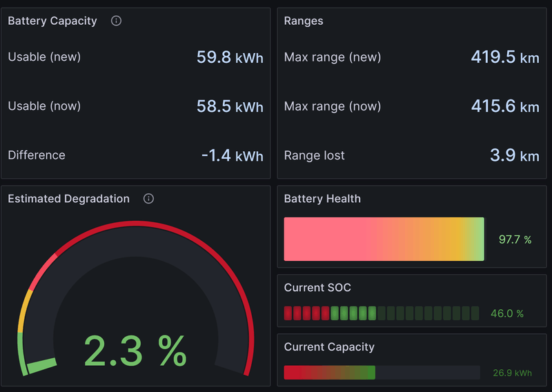Click the Current Capacity panel title
Screen dimensions: 552x392
coord(329,347)
